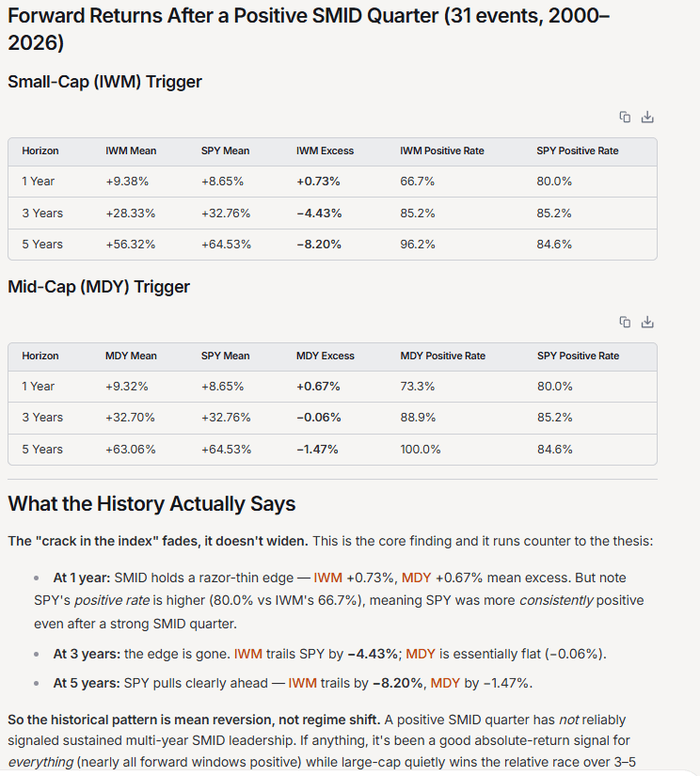Viewport: 700px width, 776px height.
Task: Click the SPY Positive Rate header in MDY table
Action: [x=579, y=356]
